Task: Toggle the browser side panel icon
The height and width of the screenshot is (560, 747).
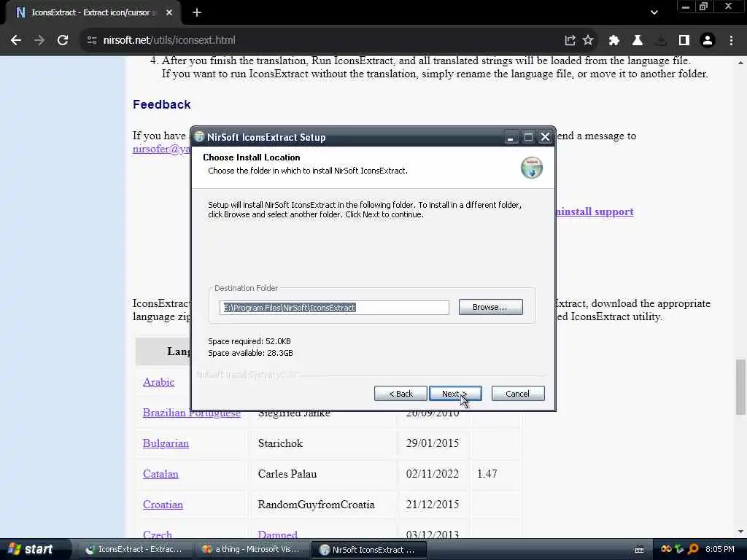Action: [x=684, y=41]
